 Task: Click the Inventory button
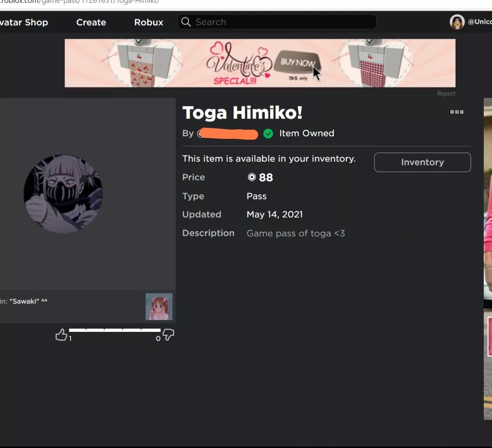[422, 162]
